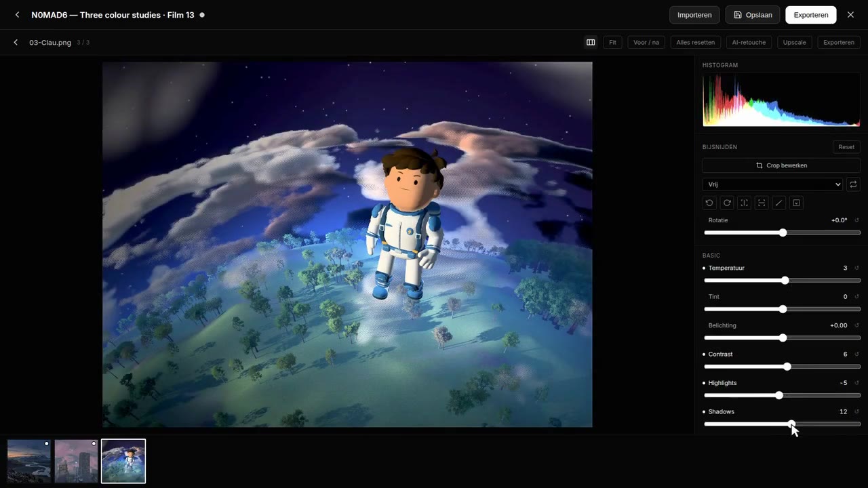
Task: Click the Rotatie slider handle
Action: tap(783, 232)
